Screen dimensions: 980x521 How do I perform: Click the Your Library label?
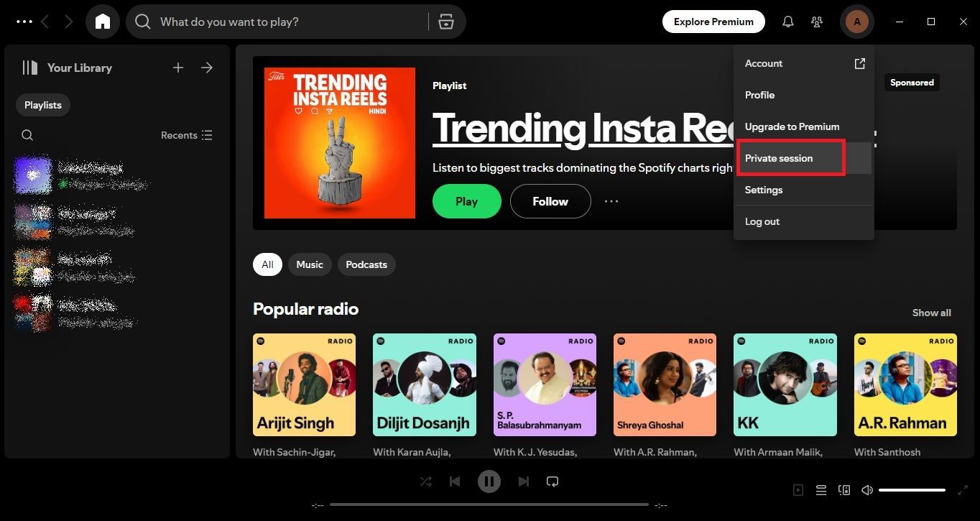[x=80, y=68]
